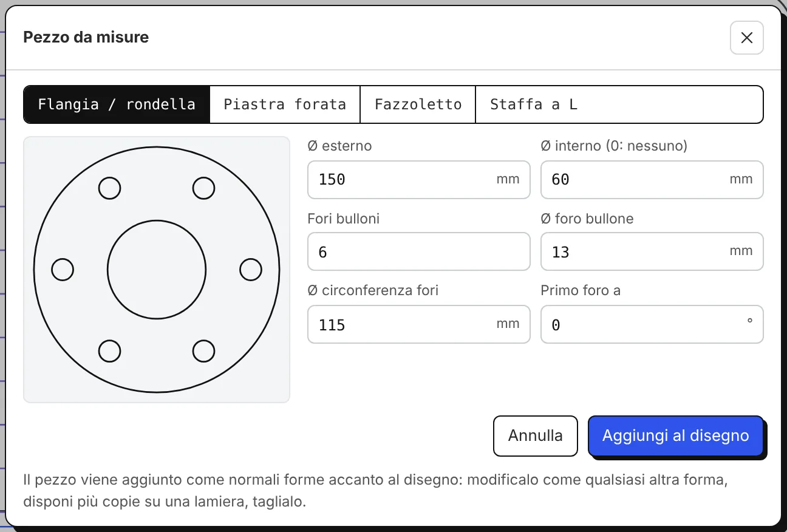Select the Flangia / rondella tab
Screen dimensions: 787x532
click(x=117, y=104)
